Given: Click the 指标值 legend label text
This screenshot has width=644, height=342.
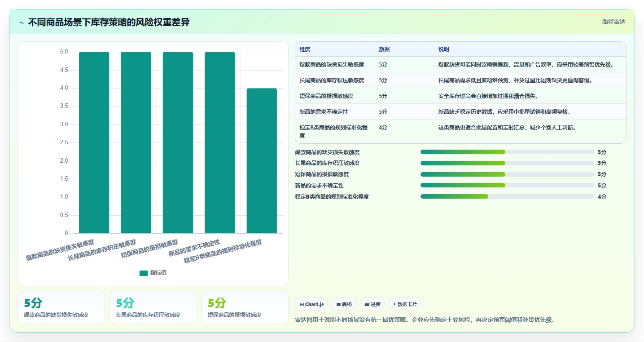Looking at the screenshot, I should click(x=158, y=273).
